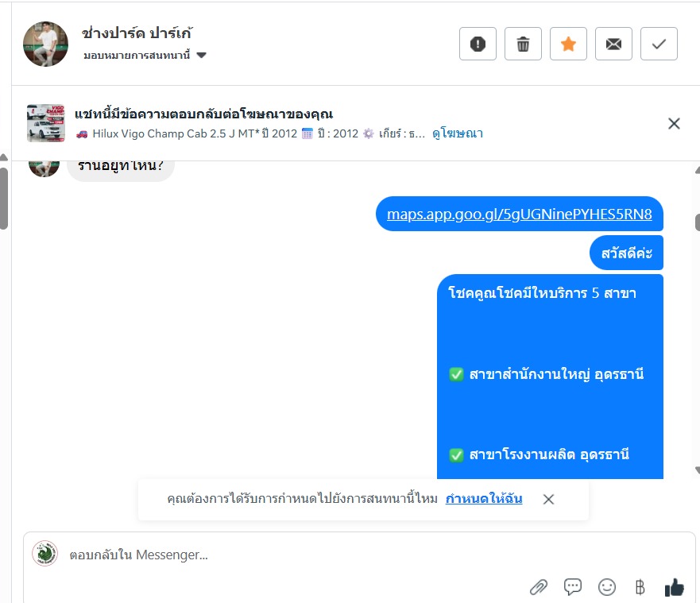
Task: Open the Hilux Vigo ad thumbnail
Action: pyautogui.click(x=45, y=123)
